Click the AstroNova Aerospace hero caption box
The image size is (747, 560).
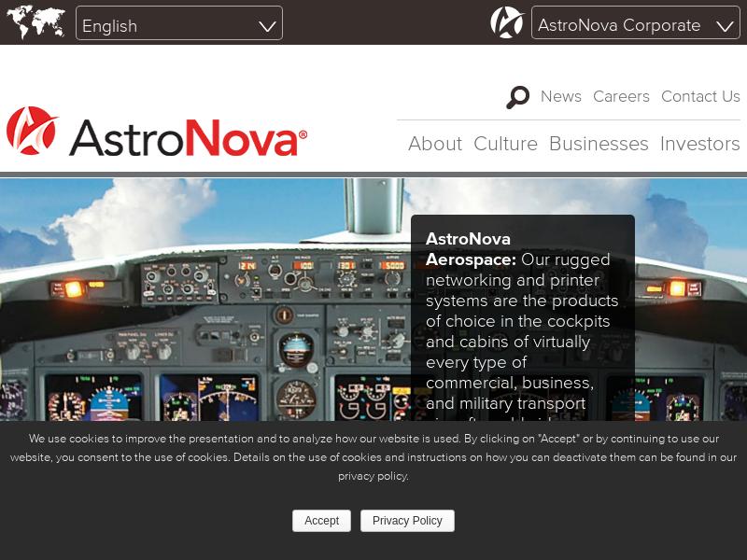tap(523, 317)
